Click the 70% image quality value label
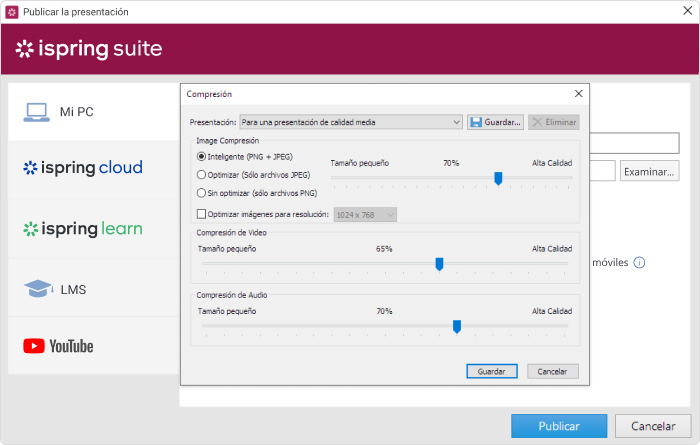 (x=451, y=163)
